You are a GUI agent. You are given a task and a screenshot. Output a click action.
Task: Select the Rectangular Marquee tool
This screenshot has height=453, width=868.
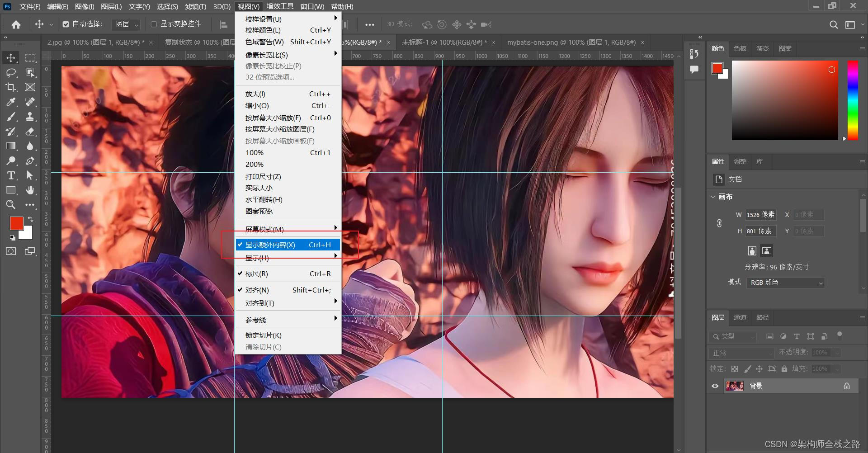click(30, 58)
